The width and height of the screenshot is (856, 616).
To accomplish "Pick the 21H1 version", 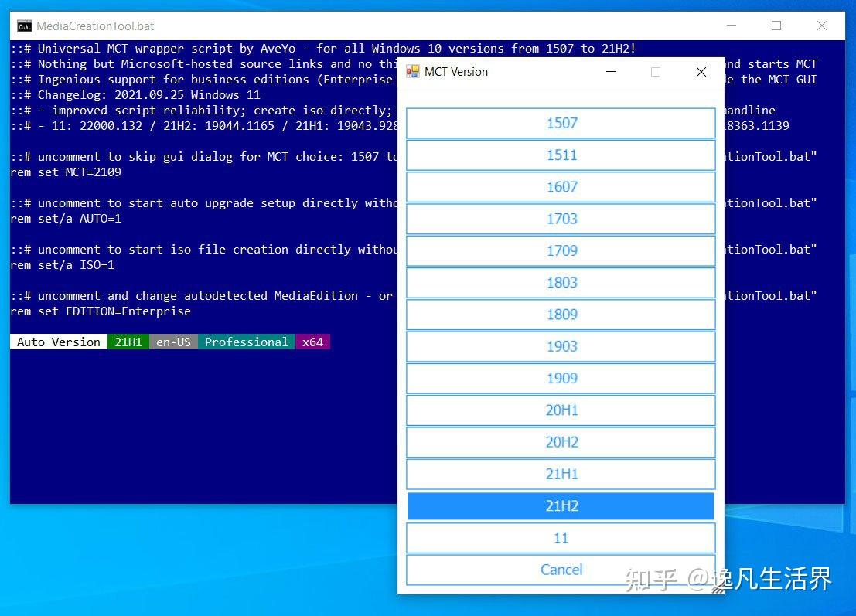I will coord(561,474).
